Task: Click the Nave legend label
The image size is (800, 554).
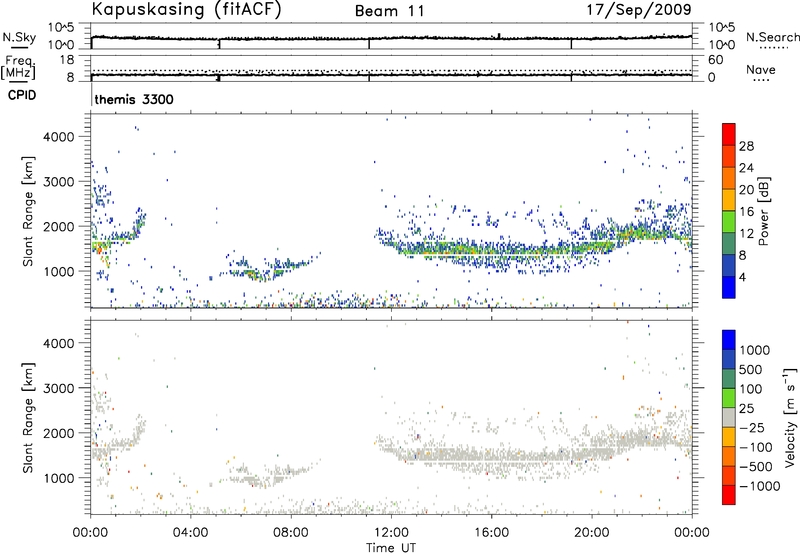Action: (x=761, y=69)
